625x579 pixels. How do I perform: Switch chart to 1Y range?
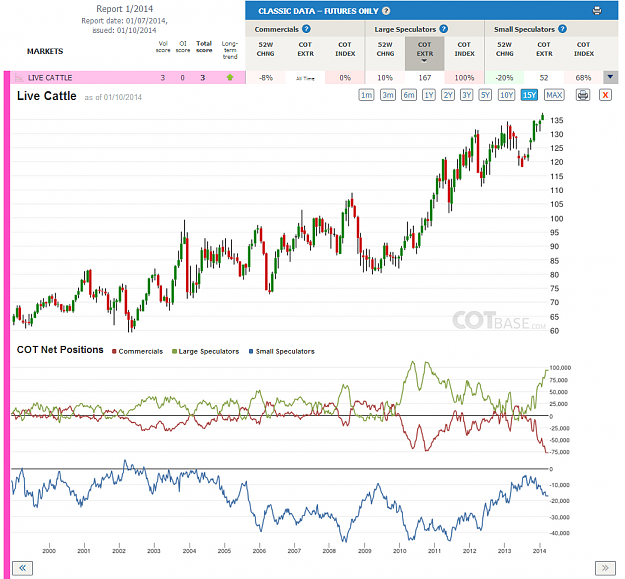click(x=428, y=95)
